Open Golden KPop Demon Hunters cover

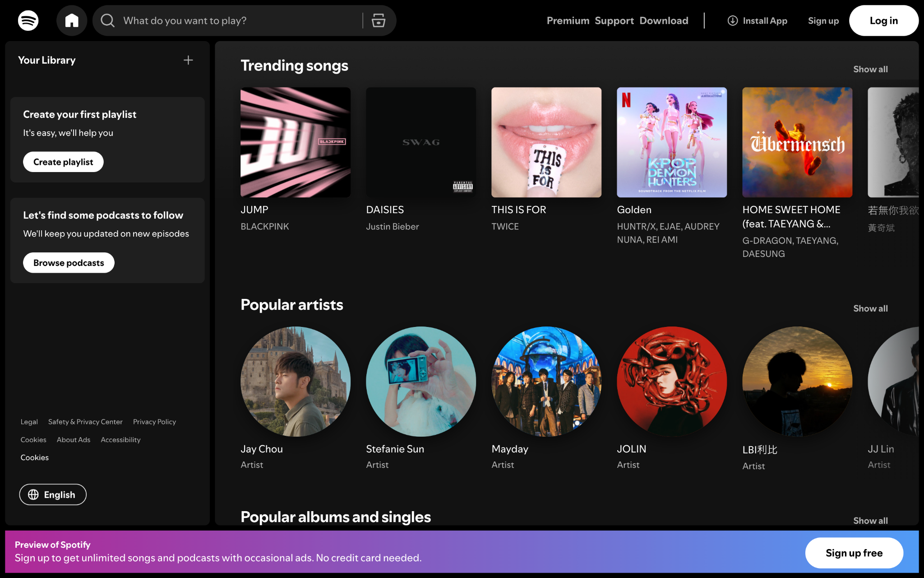pyautogui.click(x=672, y=142)
